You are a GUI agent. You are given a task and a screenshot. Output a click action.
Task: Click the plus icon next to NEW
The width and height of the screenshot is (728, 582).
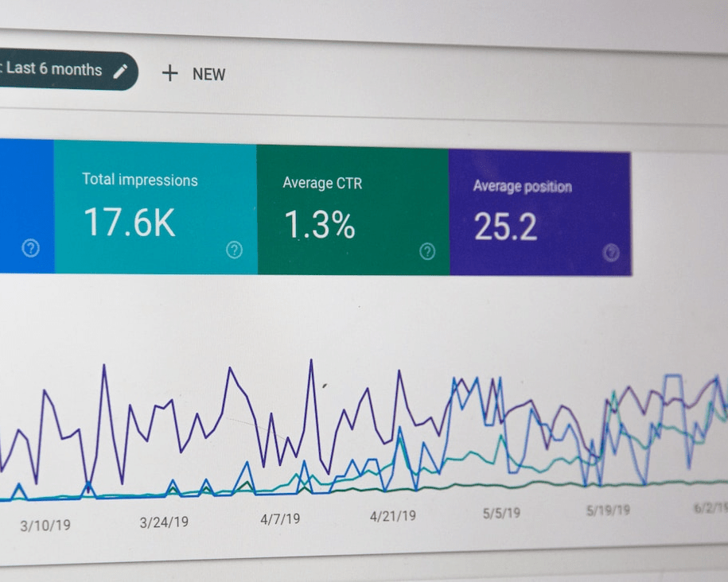coord(170,73)
